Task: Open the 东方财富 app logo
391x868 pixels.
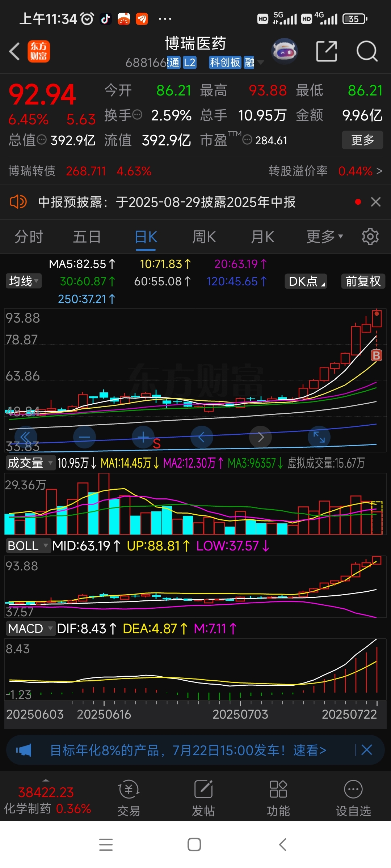Action: [x=39, y=51]
